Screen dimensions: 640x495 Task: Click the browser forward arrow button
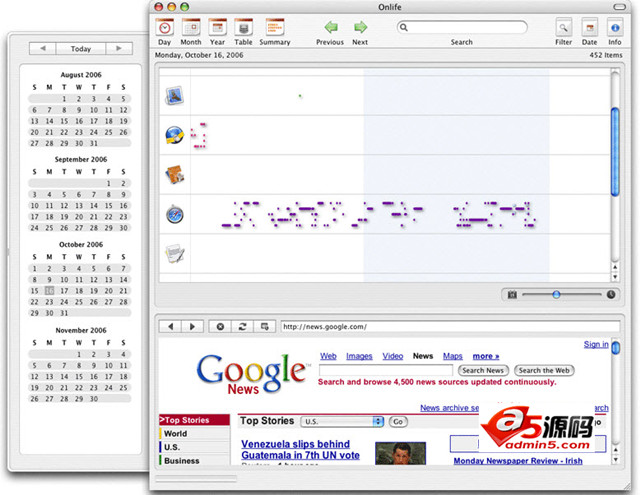click(192, 326)
